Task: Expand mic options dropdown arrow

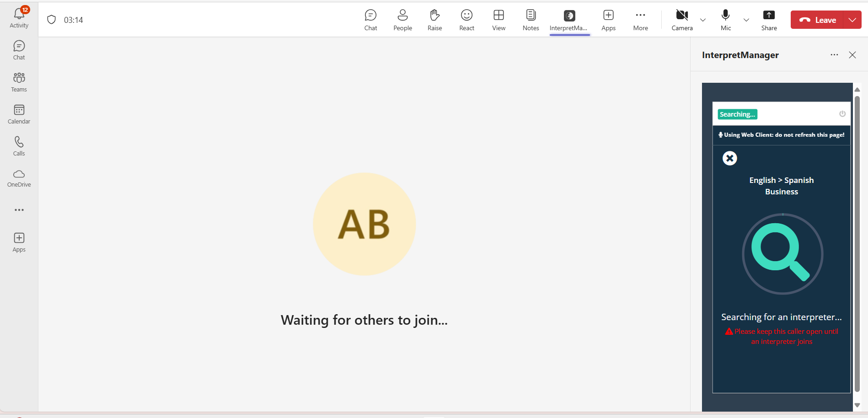Action: [x=746, y=20]
